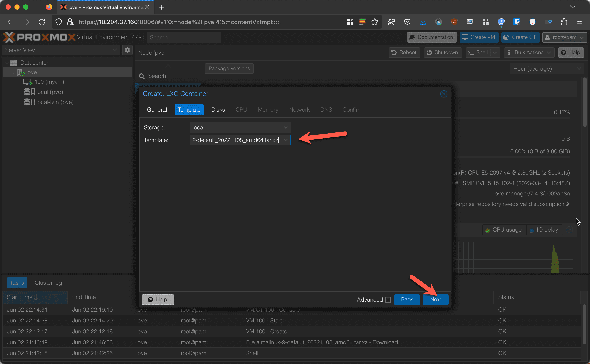Toggle CPU usage legend in chart

tap(504, 230)
